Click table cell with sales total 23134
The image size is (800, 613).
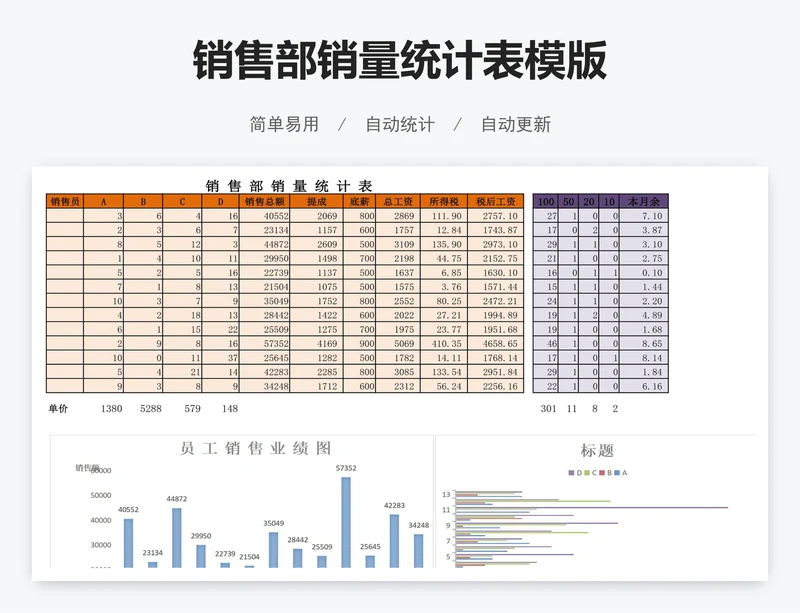tap(264, 230)
